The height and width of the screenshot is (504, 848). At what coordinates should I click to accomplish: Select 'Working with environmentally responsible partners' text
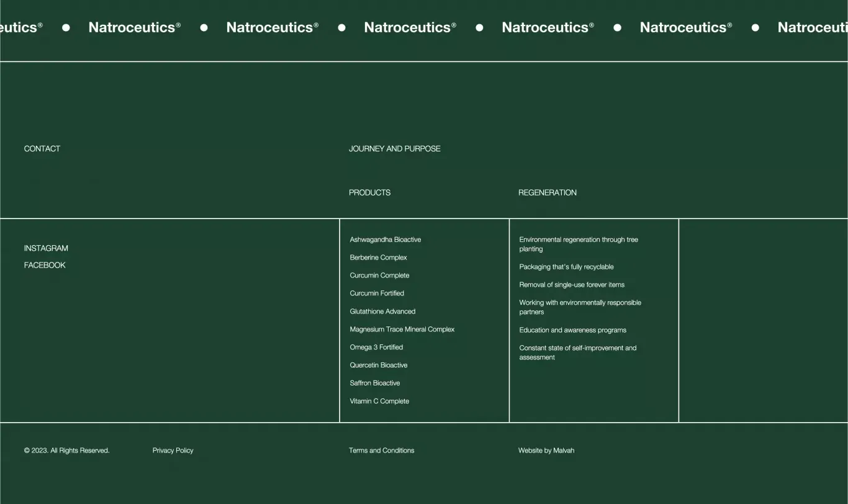coord(580,307)
